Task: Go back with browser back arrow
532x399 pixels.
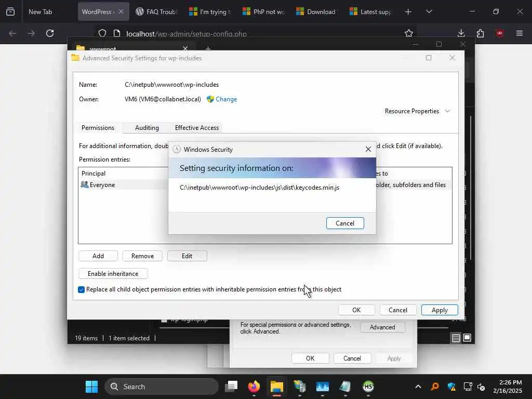Action: click(x=12, y=33)
